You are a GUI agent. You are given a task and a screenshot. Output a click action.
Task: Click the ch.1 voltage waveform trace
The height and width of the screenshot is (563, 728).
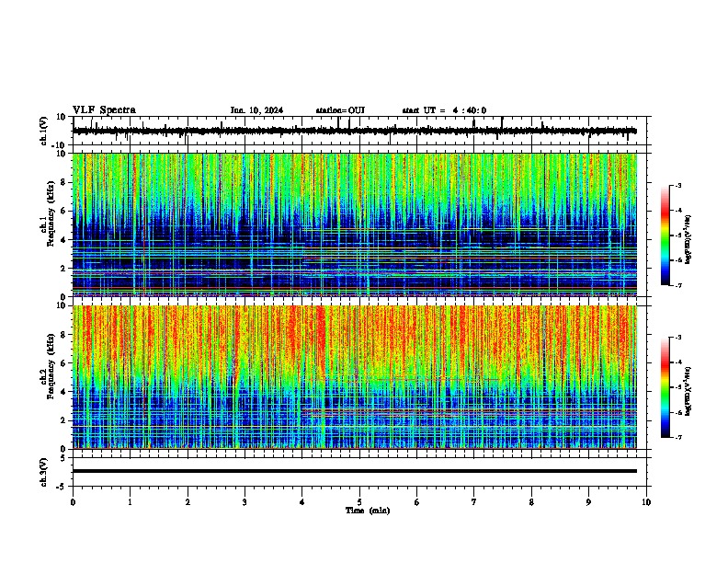pyautogui.click(x=354, y=131)
